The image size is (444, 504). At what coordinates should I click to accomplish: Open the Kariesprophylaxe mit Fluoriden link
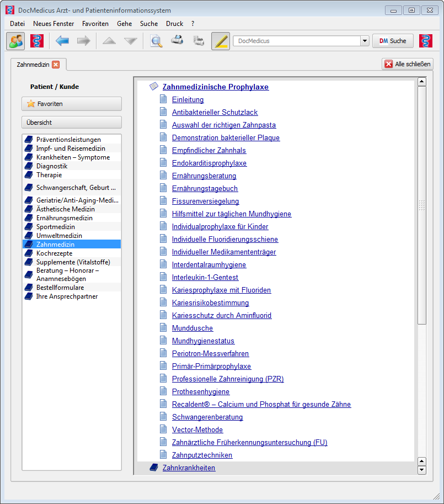point(222,290)
